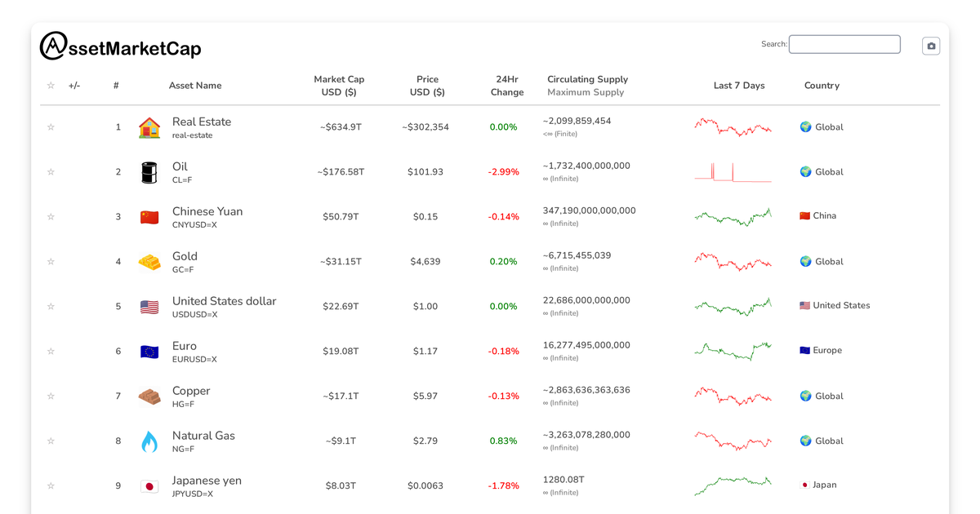Click the ~$634.9T market cap value
The image size is (980, 514).
[x=341, y=127]
